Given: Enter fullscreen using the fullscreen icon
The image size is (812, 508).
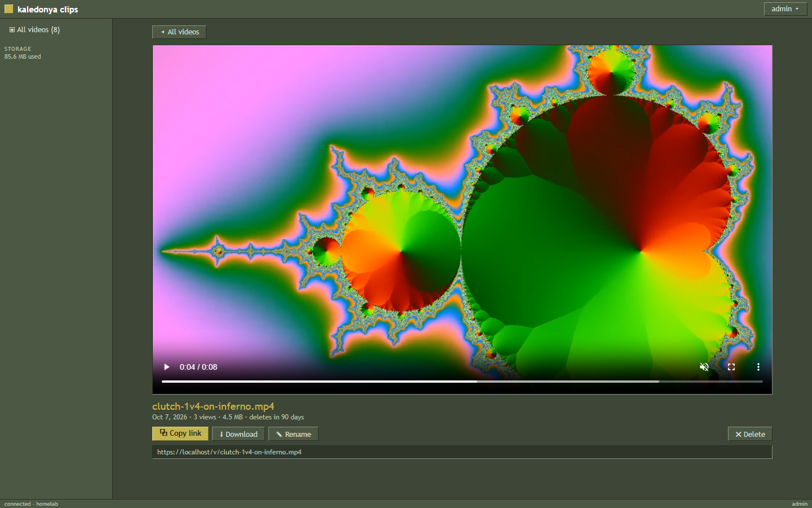Looking at the screenshot, I should 731,367.
